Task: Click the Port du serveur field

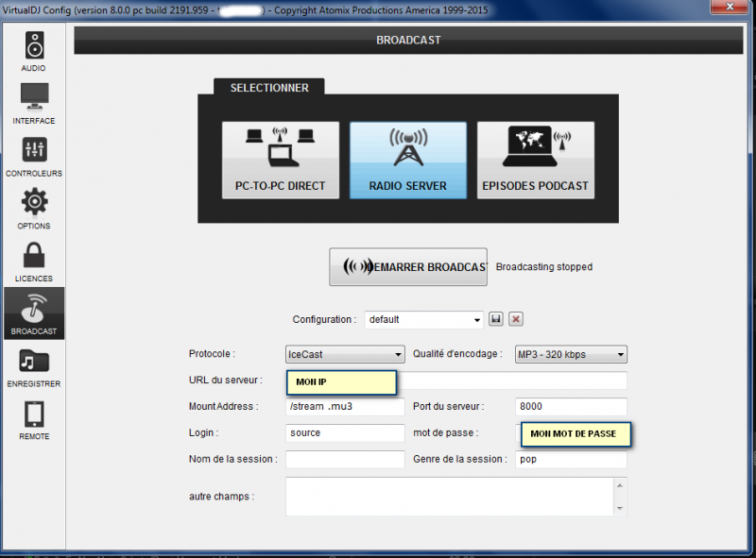Action: [x=571, y=407]
